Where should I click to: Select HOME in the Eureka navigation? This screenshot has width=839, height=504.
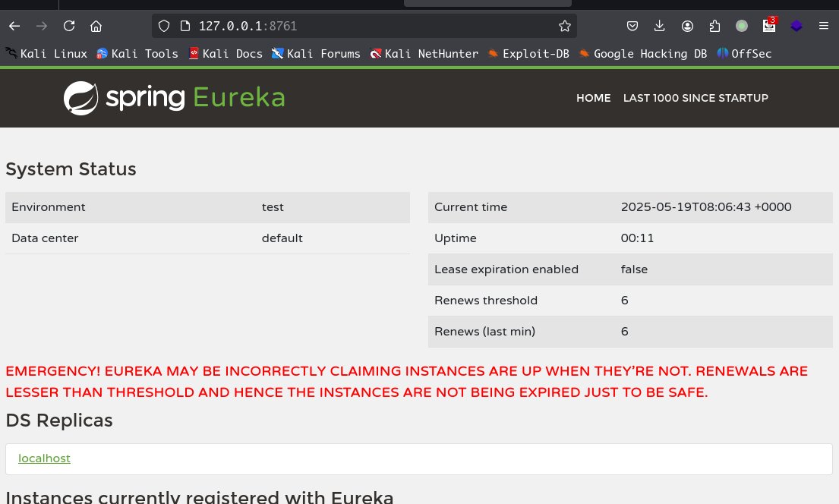pos(594,98)
